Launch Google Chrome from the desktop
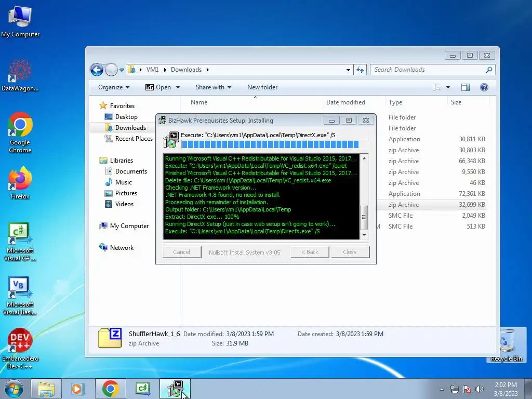 tap(20, 132)
